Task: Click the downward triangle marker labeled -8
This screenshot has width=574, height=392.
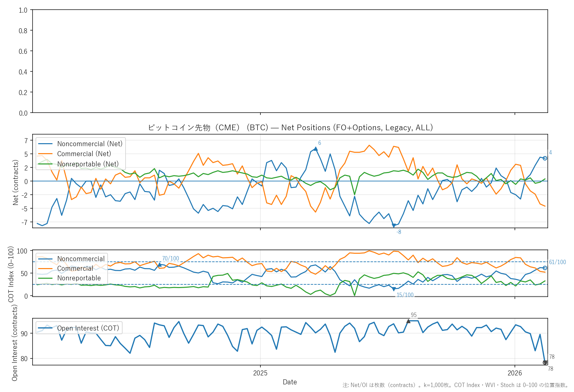Action: [394, 226]
